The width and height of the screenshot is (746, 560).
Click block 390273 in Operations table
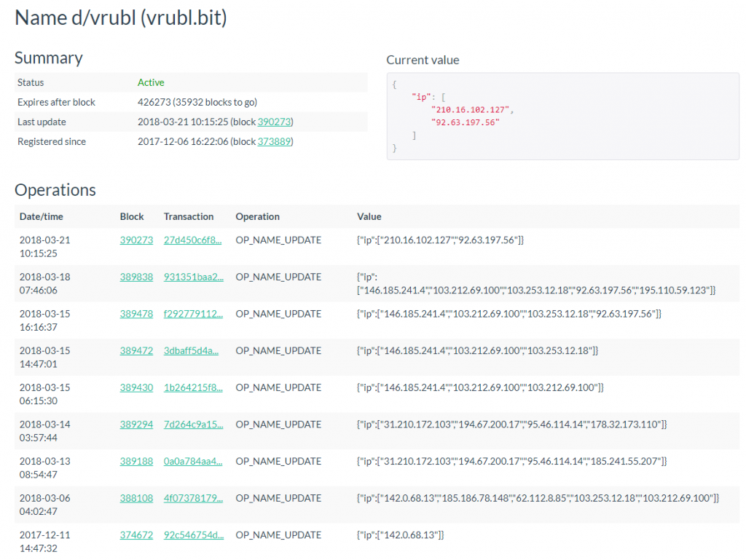[x=136, y=240]
